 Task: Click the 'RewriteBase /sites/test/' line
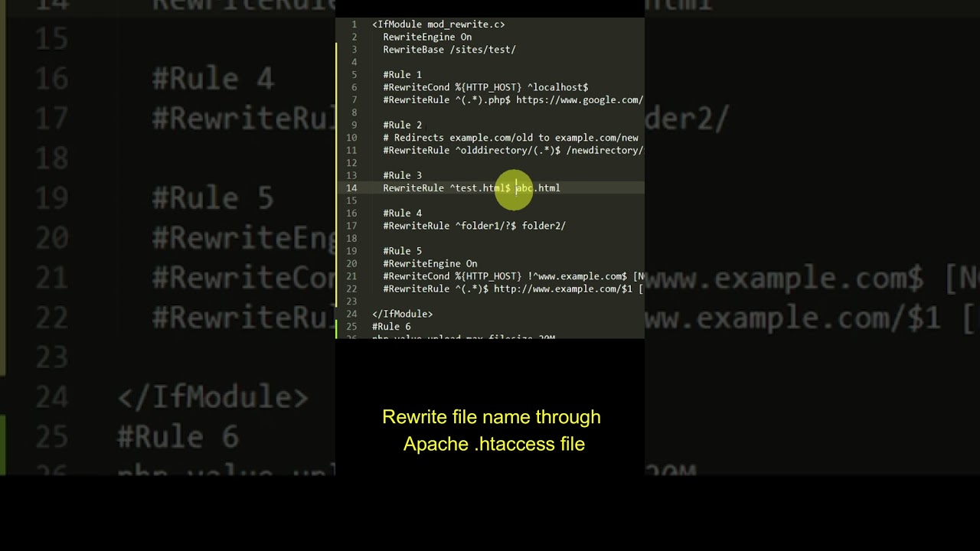(449, 50)
